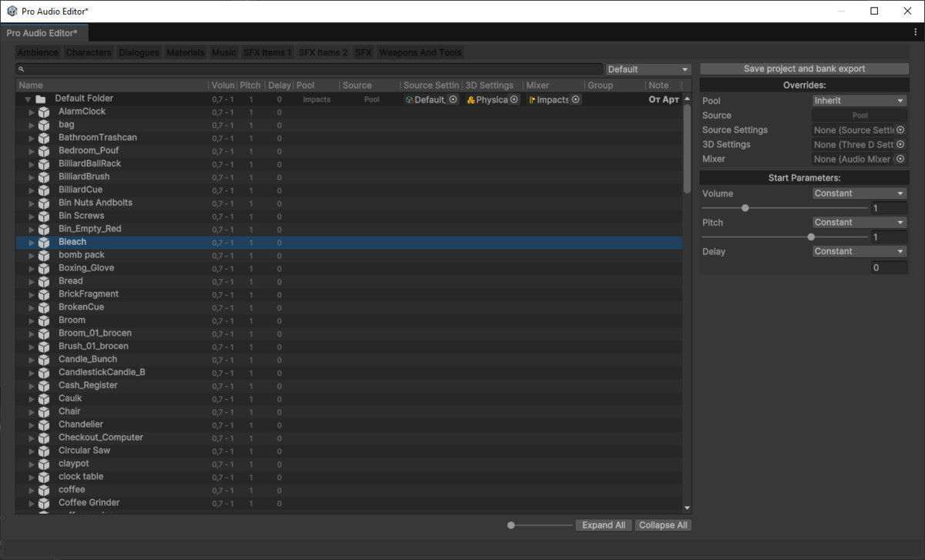Switch to the SFX Items 1 tab
The height and width of the screenshot is (560, 925).
(x=267, y=52)
